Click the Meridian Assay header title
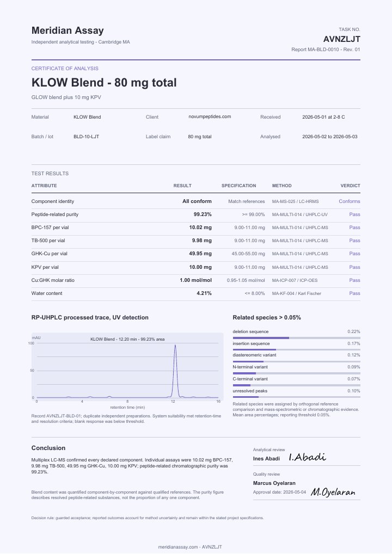The width and height of the screenshot is (392, 554). (x=68, y=30)
